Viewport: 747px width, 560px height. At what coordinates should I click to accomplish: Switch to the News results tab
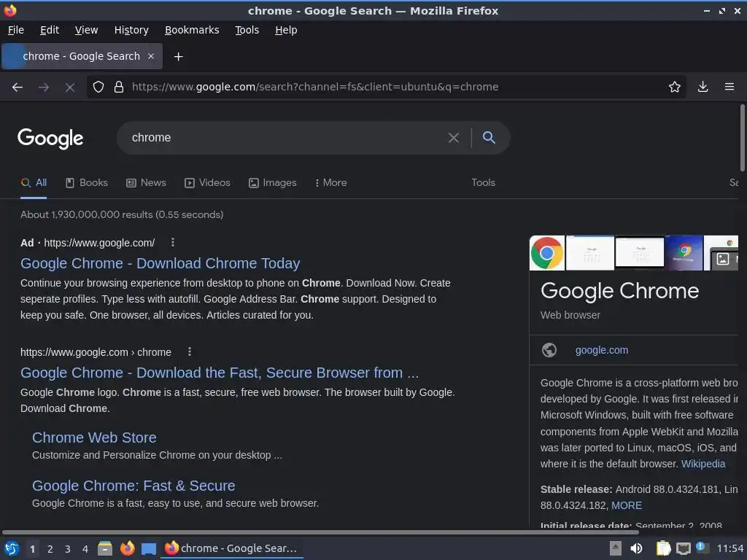pyautogui.click(x=146, y=183)
